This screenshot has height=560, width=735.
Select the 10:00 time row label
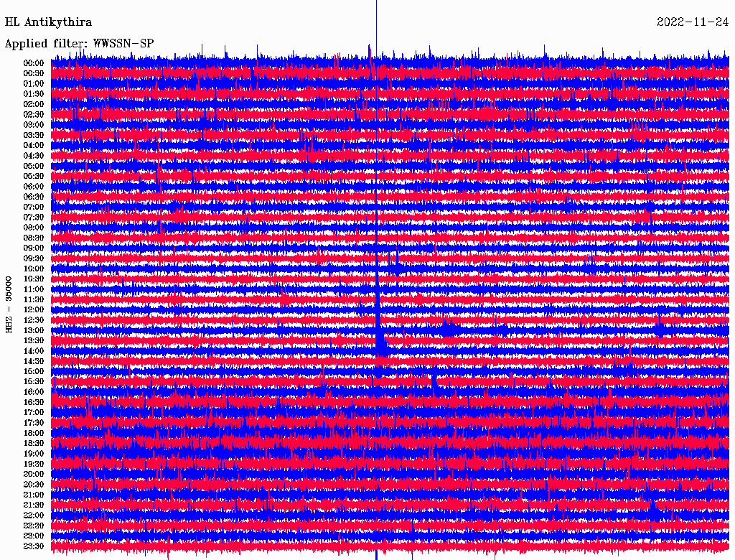click(33, 269)
